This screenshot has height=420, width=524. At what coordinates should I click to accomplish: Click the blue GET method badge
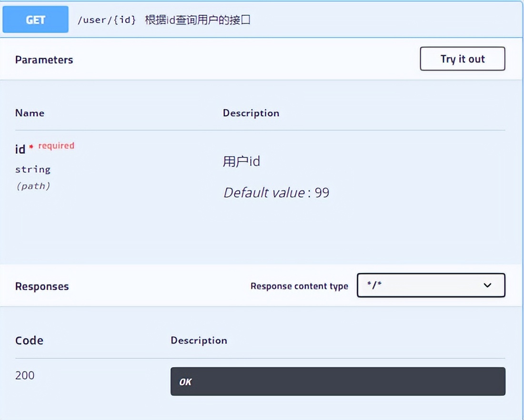[35, 20]
